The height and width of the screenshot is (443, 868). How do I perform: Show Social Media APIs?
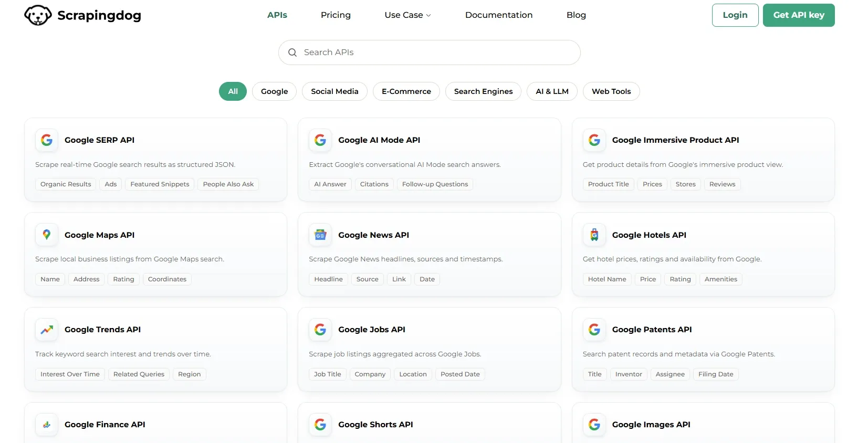coord(334,91)
